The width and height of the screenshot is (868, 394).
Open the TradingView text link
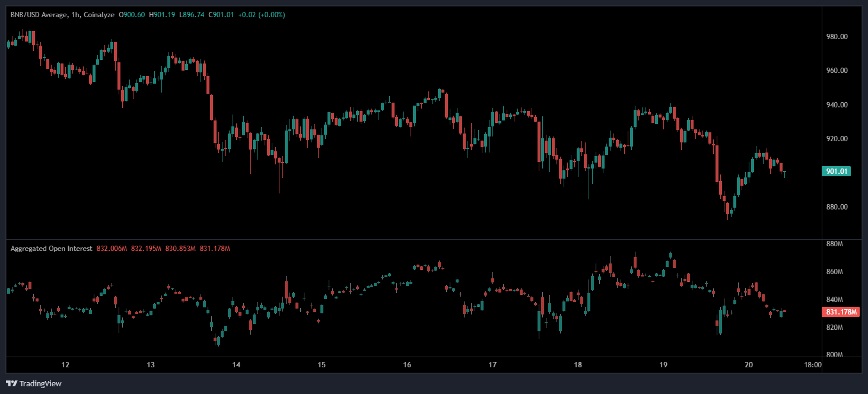(x=40, y=383)
